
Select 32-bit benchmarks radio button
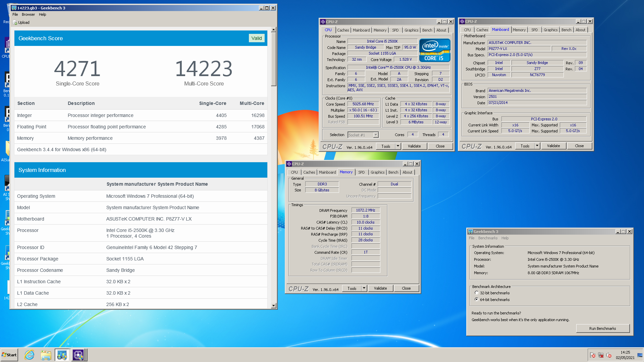pos(477,293)
